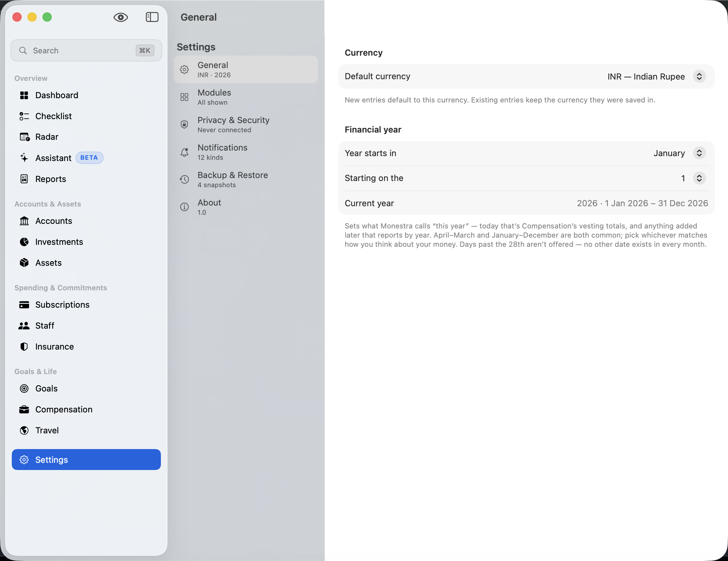728x561 pixels.
Task: Click the Goals target icon
Action: 24,389
